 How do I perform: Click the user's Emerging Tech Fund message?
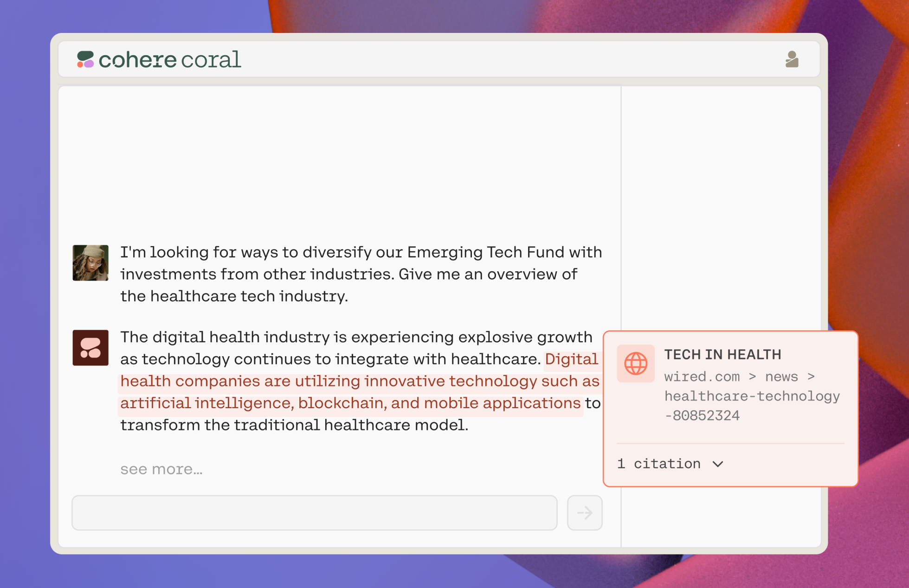pyautogui.click(x=361, y=274)
